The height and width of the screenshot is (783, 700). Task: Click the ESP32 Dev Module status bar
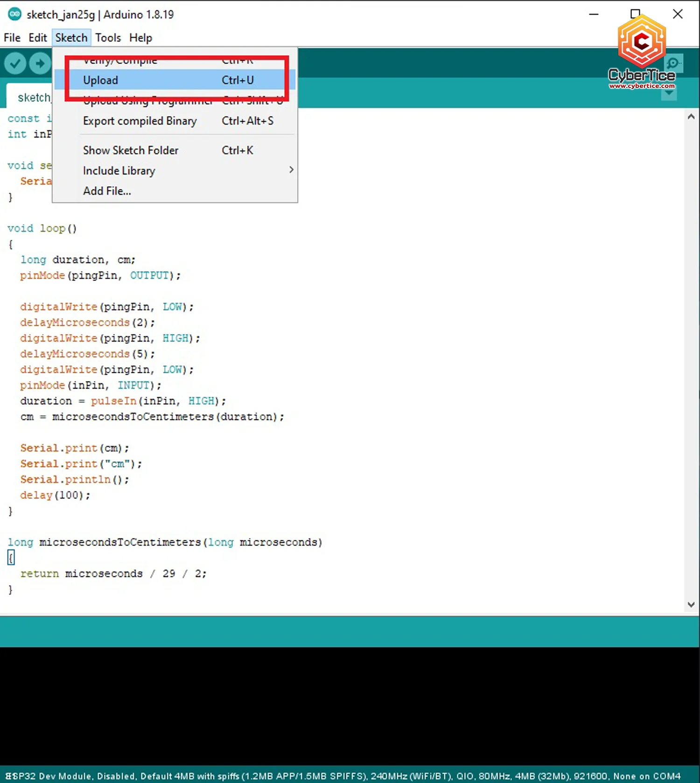click(343, 776)
